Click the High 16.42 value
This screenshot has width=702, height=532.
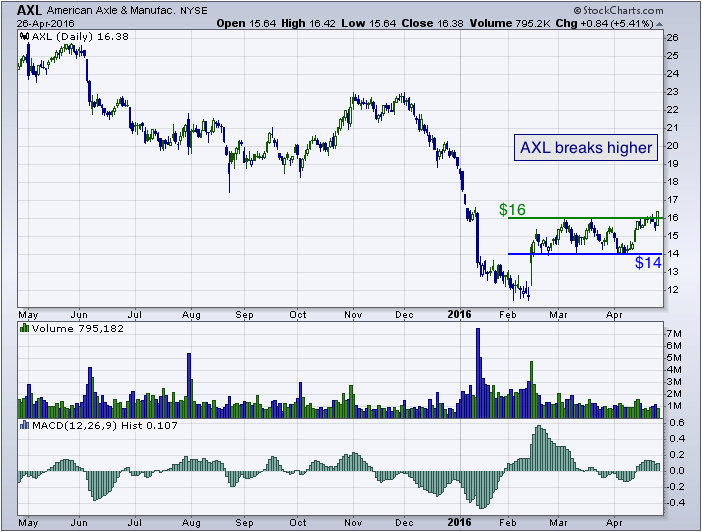308,23
